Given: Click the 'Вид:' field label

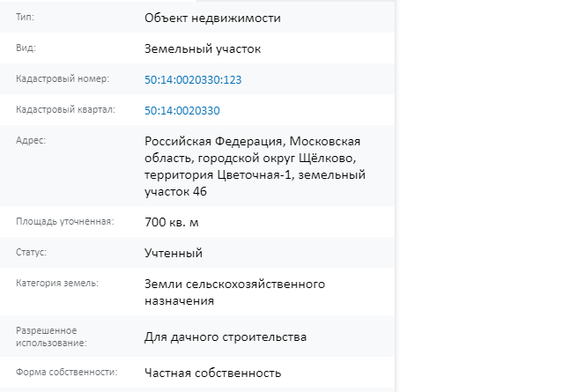Looking at the screenshot, I should click(26, 48).
